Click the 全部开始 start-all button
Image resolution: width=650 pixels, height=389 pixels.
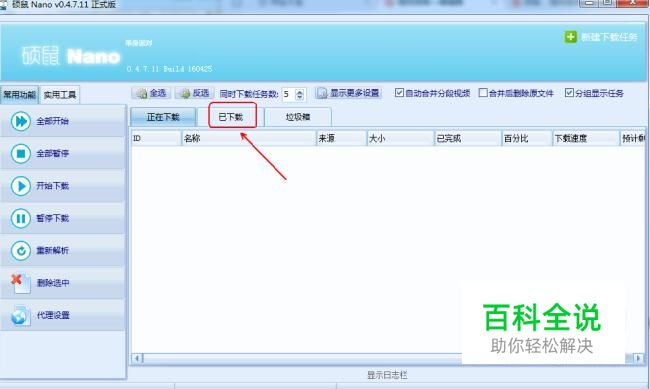(x=63, y=122)
